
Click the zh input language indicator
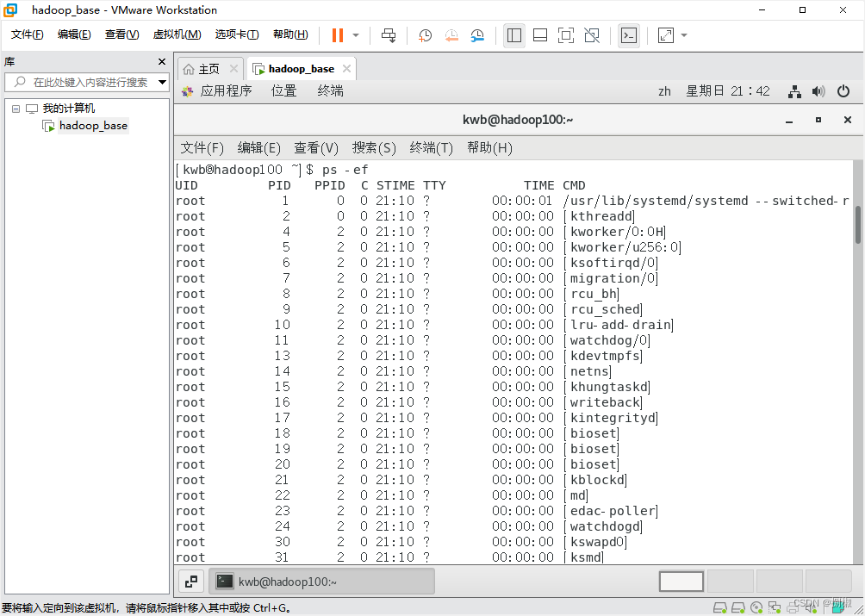[664, 91]
